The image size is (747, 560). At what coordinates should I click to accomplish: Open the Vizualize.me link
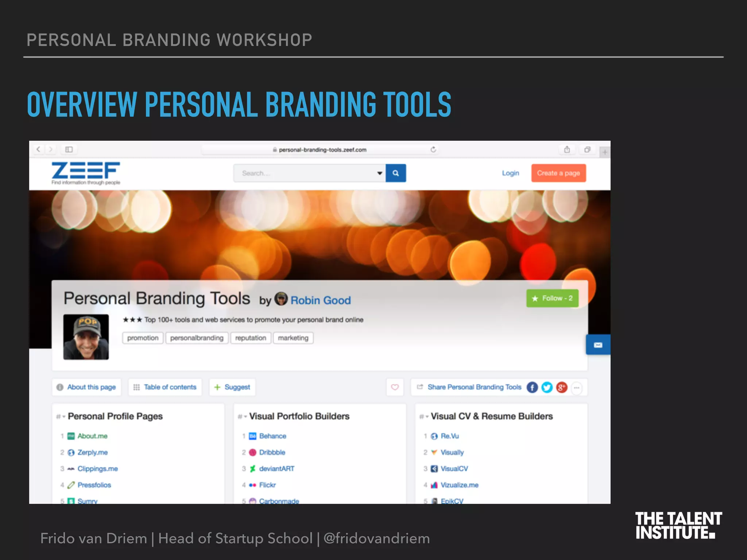point(459,485)
